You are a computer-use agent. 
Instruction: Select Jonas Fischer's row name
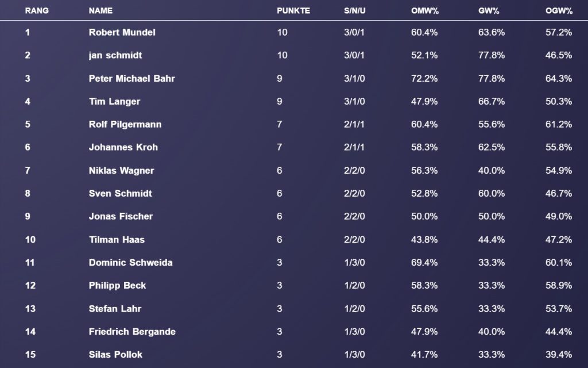(121, 216)
